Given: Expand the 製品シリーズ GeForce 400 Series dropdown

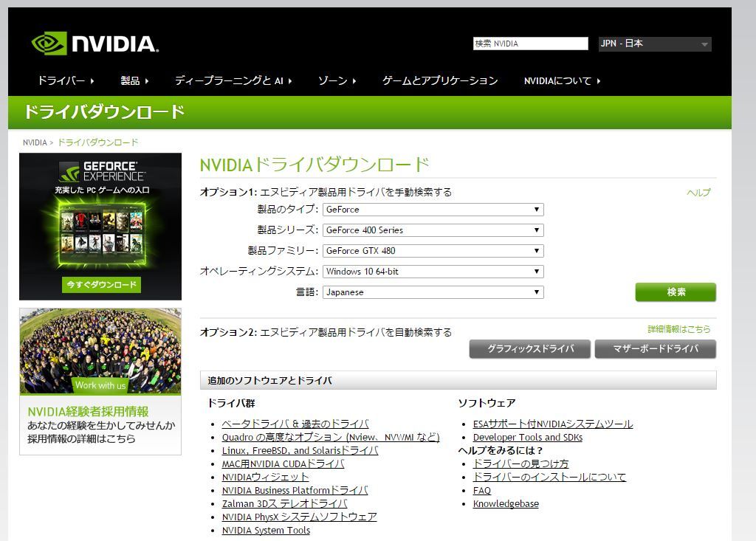Looking at the screenshot, I should coord(433,230).
